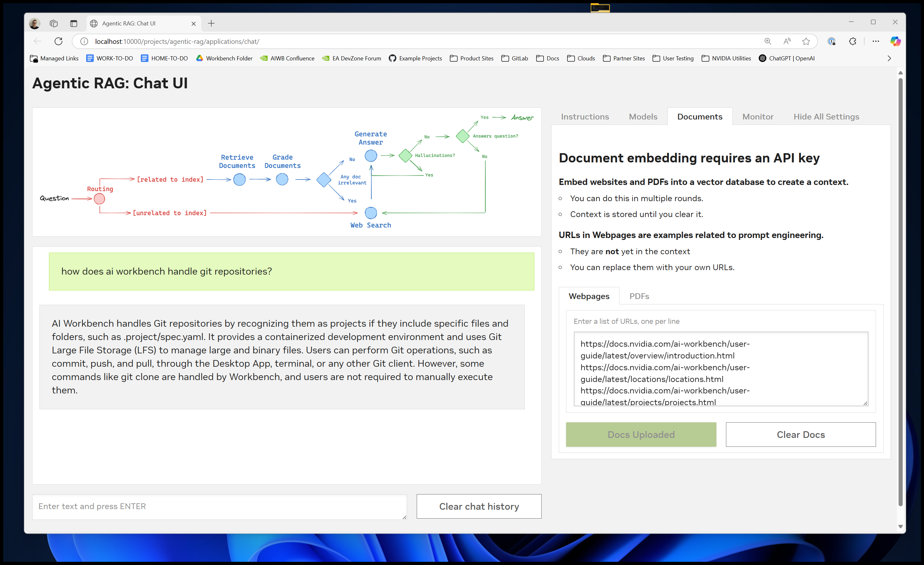Refresh the page with the reload icon
This screenshot has width=924, height=565.
[58, 41]
